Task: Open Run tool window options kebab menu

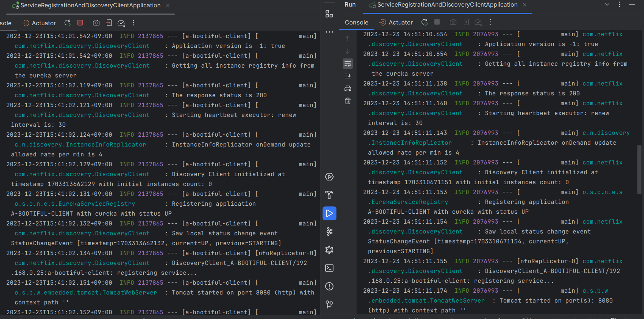Action: click(x=619, y=4)
